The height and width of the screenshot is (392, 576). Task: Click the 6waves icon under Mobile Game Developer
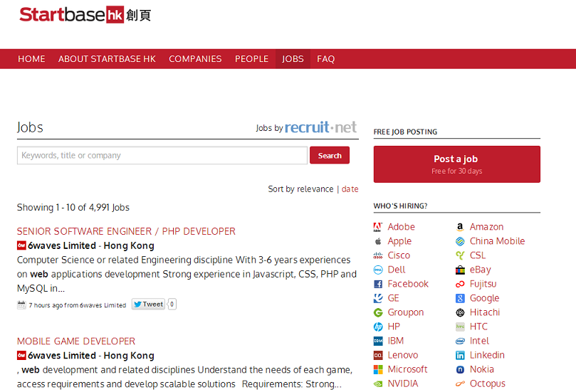(21, 355)
